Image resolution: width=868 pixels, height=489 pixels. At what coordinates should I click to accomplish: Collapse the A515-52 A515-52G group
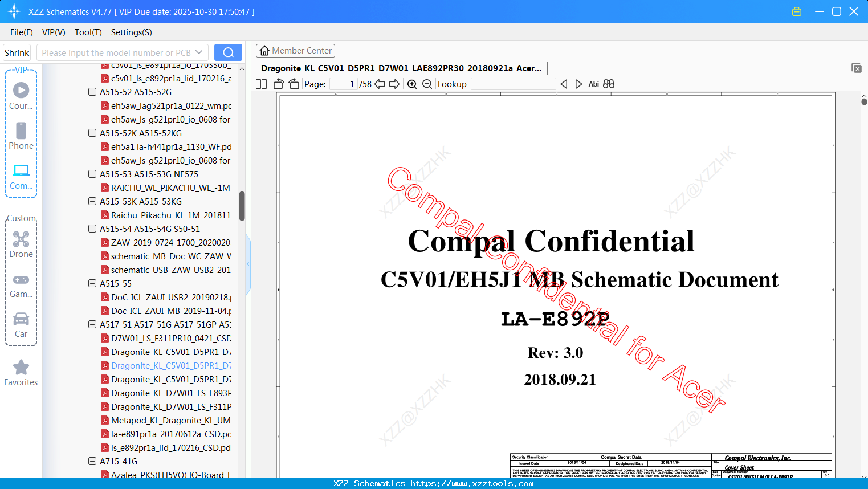92,92
